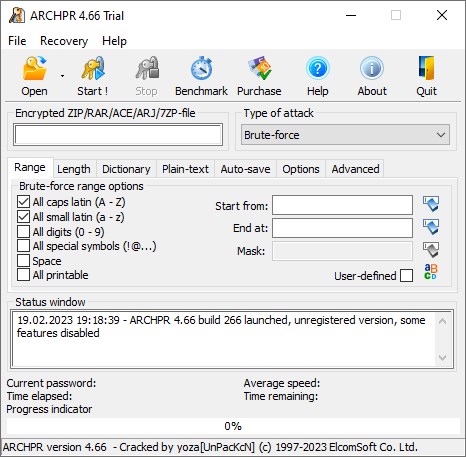The height and width of the screenshot is (457, 466).
Task: Click the ARCHPR version 4.66 status bar text
Action: coord(210,447)
